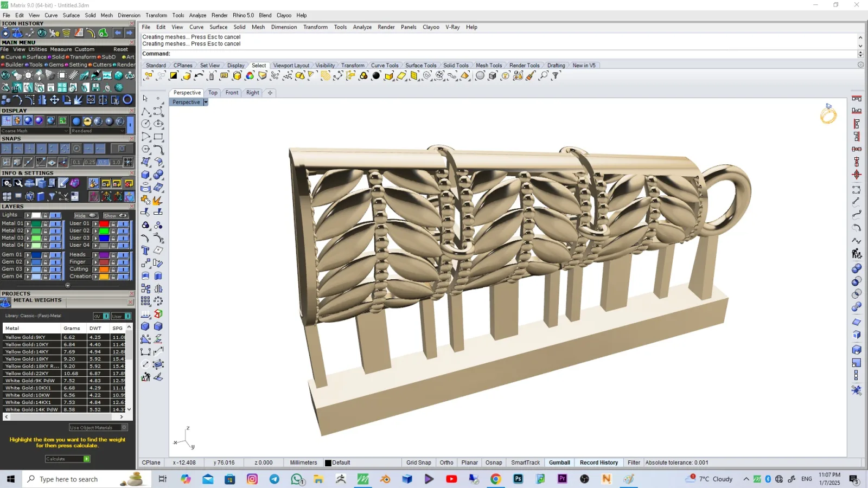Click the funnel filter icon in Select toolbar
Viewport: 868px width, 488px height.
pyautogui.click(x=556, y=76)
